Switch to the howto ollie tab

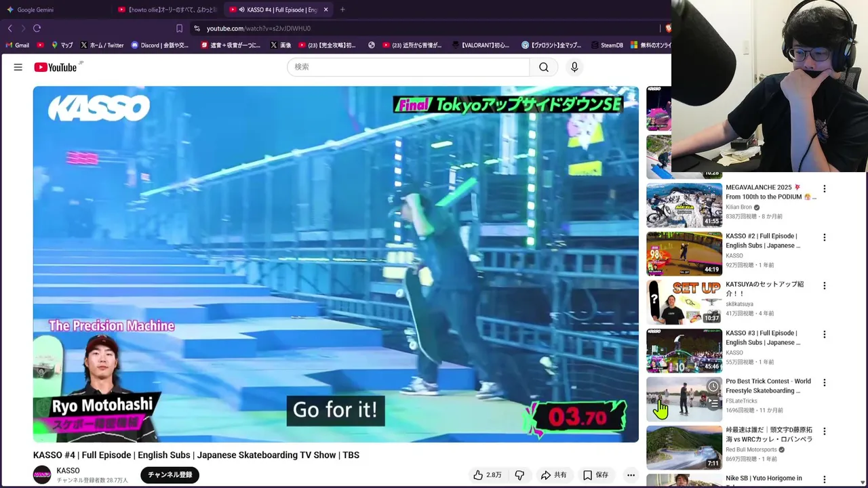(x=167, y=9)
